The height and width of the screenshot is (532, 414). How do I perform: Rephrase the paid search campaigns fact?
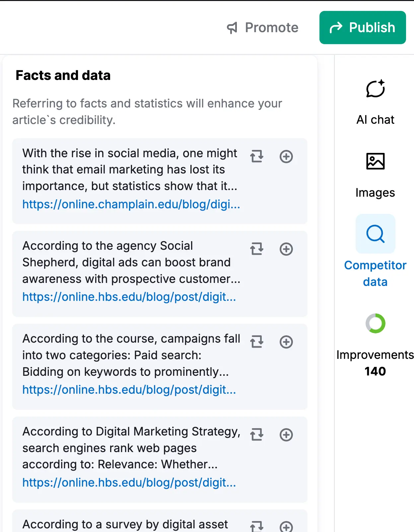(x=257, y=342)
